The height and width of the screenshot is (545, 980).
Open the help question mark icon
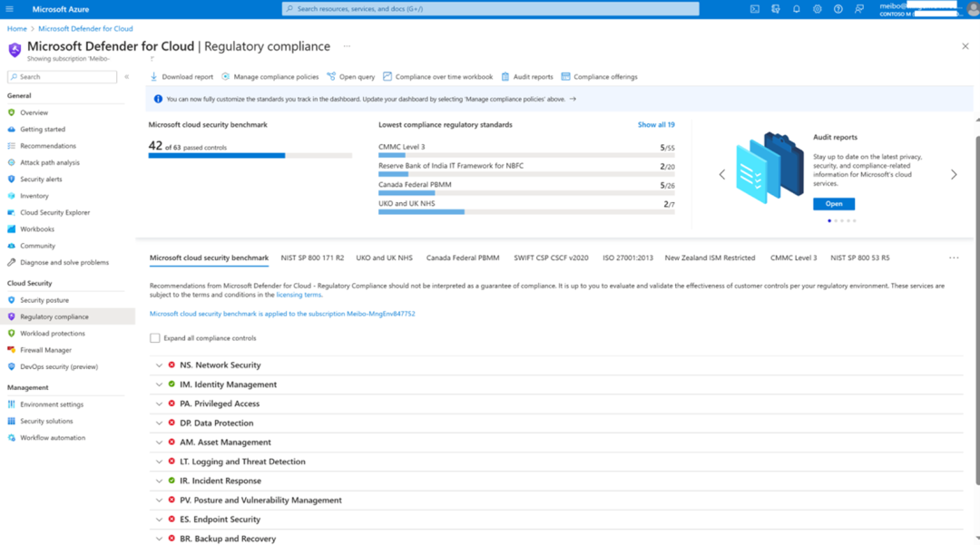[x=838, y=9]
